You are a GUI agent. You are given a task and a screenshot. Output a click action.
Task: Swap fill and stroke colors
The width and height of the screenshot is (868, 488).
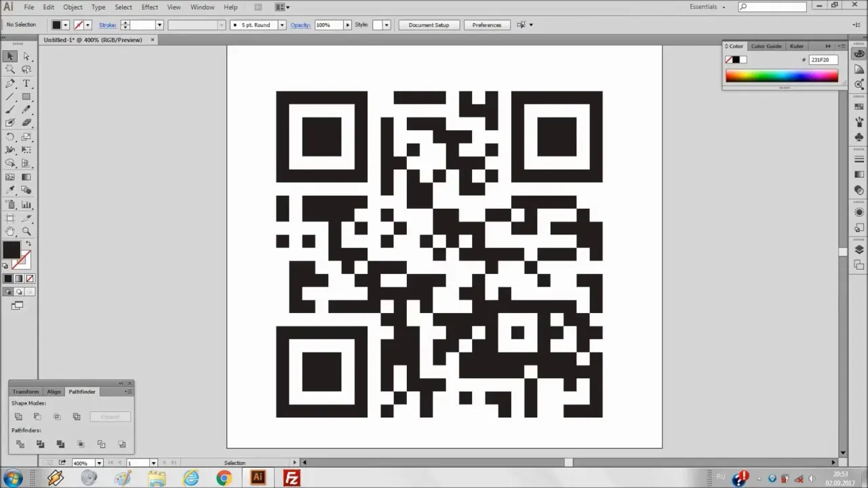pyautogui.click(x=28, y=243)
